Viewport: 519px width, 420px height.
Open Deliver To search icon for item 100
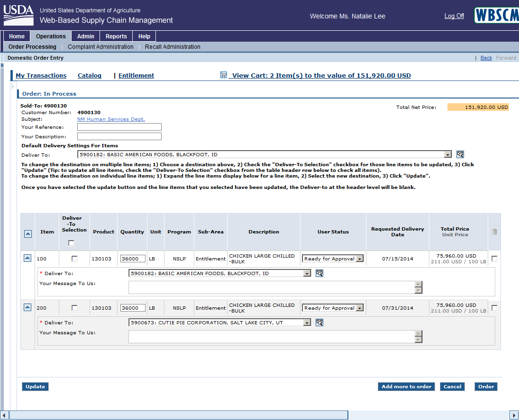pyautogui.click(x=319, y=273)
